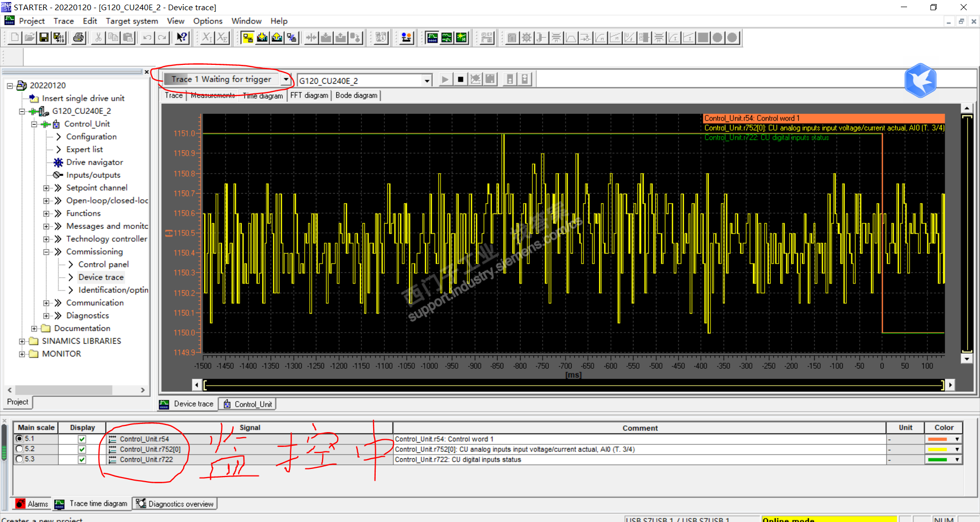The image size is (980, 522).
Task: Select main scale radio button 5.3
Action: point(19,459)
